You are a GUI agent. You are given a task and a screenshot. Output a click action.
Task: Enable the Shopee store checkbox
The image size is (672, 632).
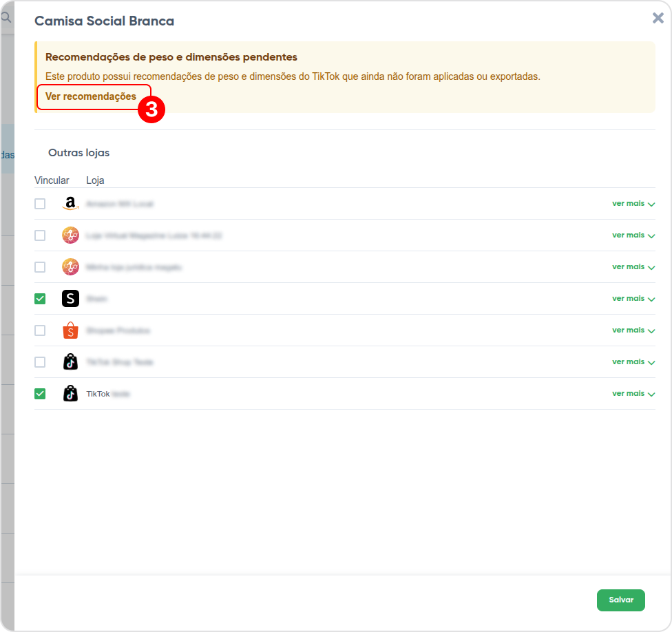click(40, 330)
